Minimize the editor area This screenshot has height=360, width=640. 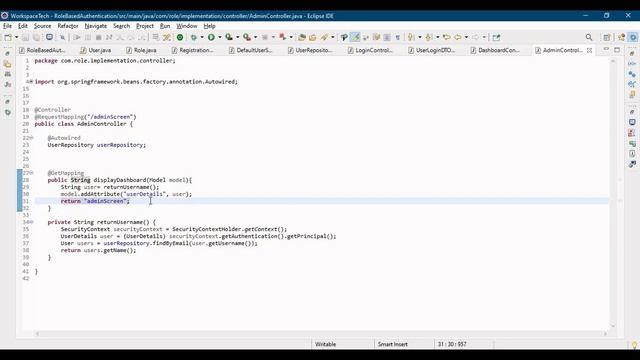pyautogui.click(x=606, y=49)
